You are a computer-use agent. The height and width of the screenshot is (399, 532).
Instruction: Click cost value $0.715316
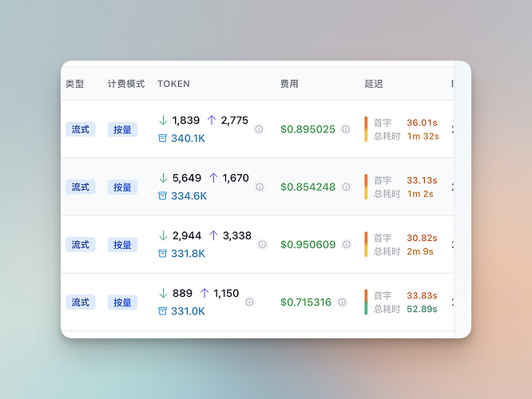click(306, 302)
